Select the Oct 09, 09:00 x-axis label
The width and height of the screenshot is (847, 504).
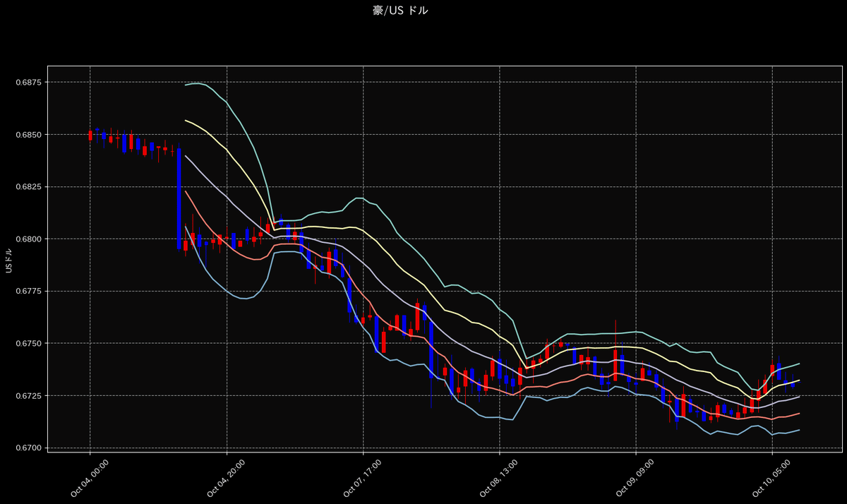coord(635,479)
